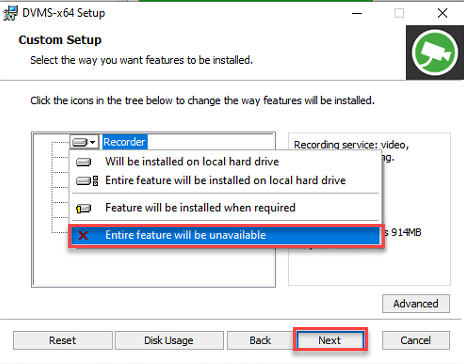Click the green security camera logo
This screenshot has width=464, height=364.
point(435,53)
